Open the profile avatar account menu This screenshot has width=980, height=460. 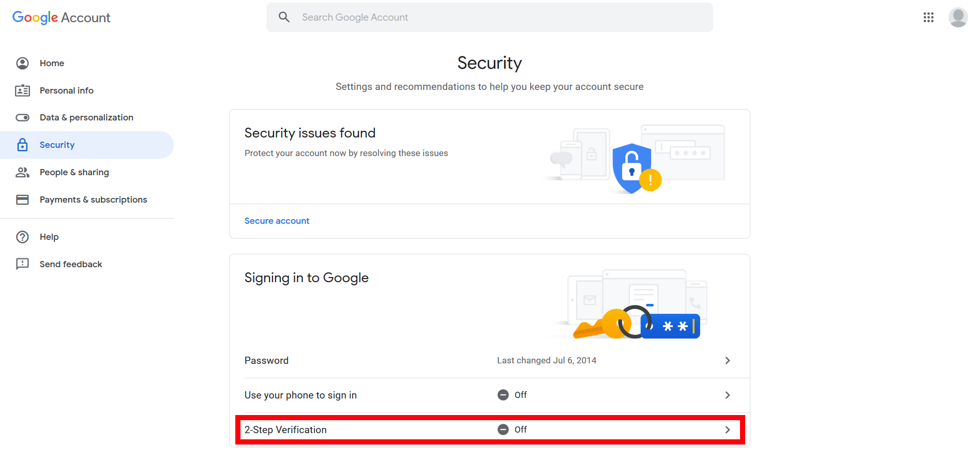point(958,18)
